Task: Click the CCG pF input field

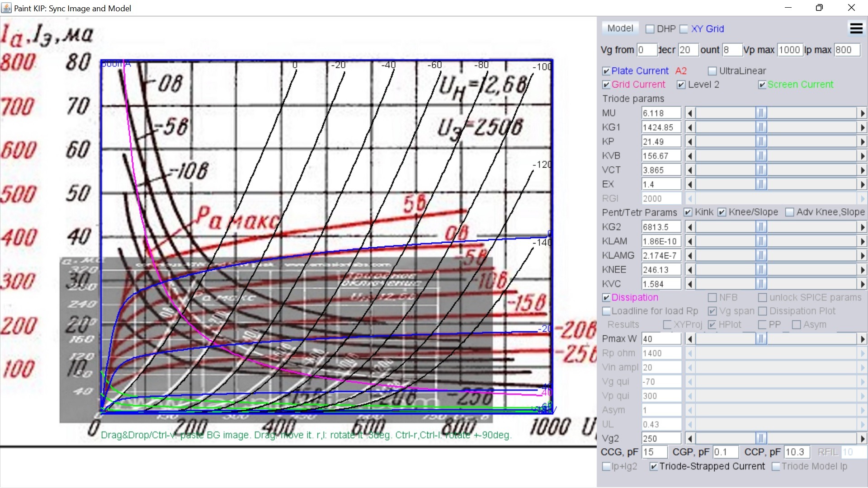Action: coord(654,452)
